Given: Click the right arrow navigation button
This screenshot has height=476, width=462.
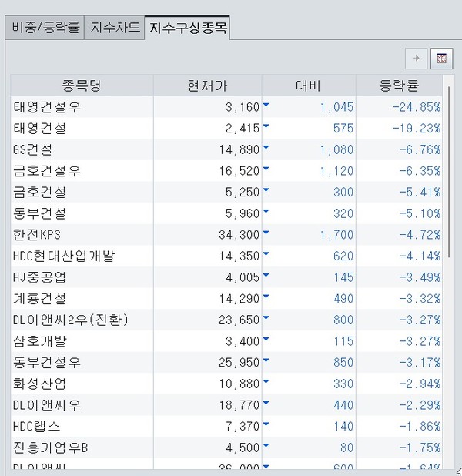Looking at the screenshot, I should pos(417,58).
